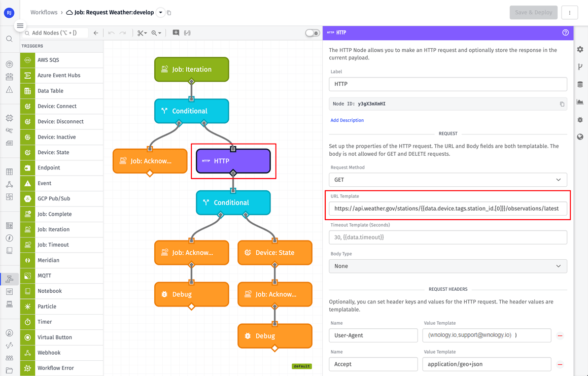Remove the Accept header with red minus
Viewport: 588px width, 376px height.
coord(560,364)
